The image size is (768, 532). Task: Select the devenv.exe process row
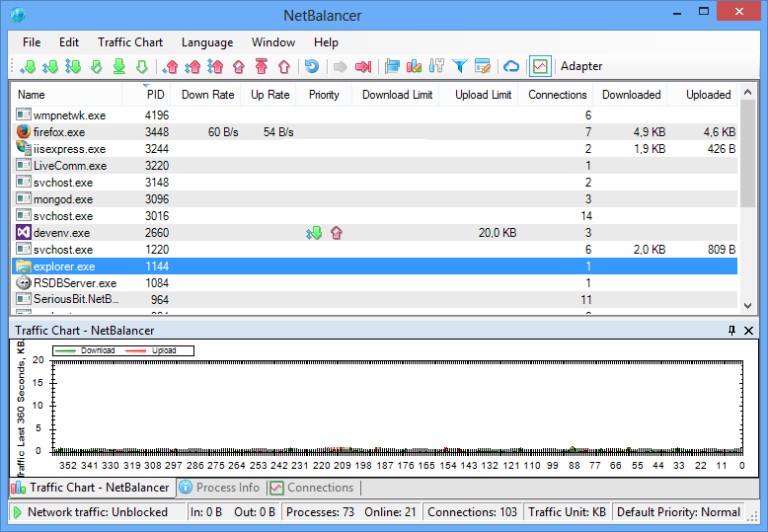click(x=375, y=233)
